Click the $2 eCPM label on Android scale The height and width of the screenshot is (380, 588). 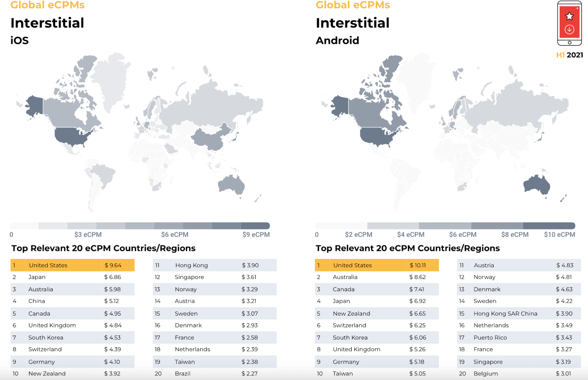359,234
